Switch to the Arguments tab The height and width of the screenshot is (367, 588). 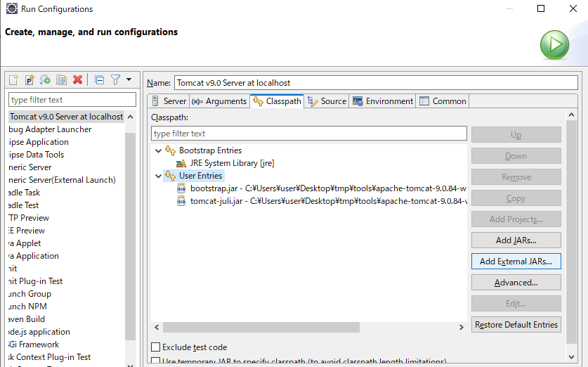[219, 101]
